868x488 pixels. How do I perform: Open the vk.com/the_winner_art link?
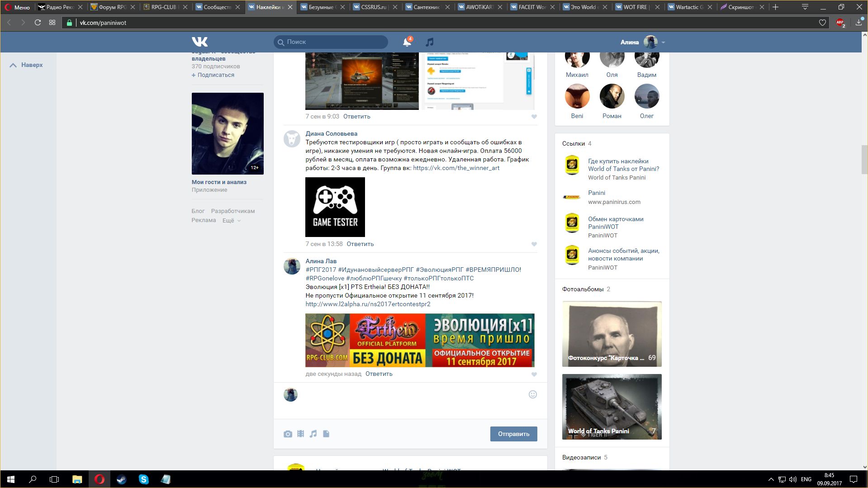pos(456,168)
